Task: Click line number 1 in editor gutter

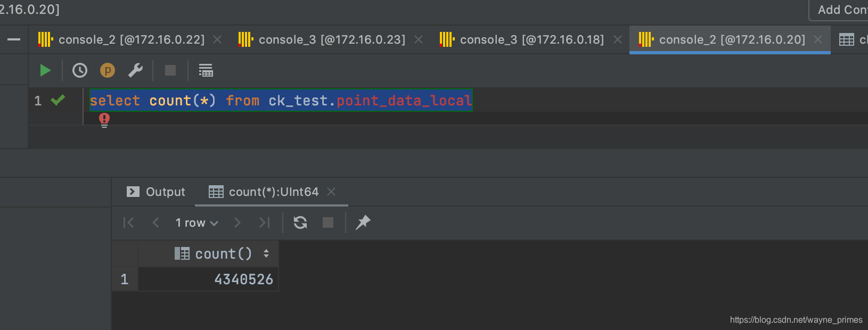Action: 38,101
